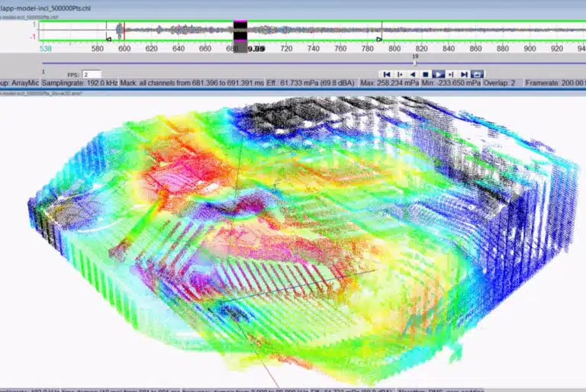The height and width of the screenshot is (392, 586).
Task: Stop the acoustic movie playback
Action: coord(426,74)
